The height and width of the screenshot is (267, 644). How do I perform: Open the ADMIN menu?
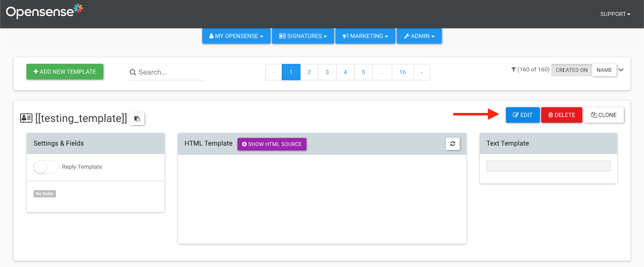pos(419,36)
